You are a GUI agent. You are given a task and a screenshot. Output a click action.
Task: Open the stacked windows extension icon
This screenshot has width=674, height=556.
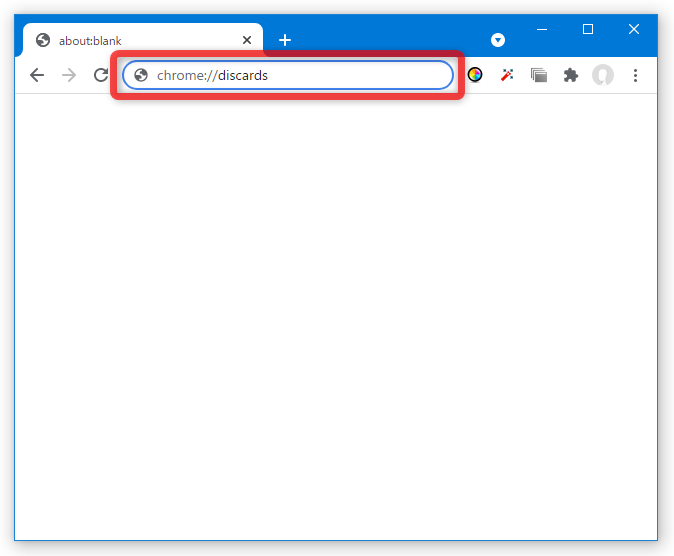[x=539, y=75]
